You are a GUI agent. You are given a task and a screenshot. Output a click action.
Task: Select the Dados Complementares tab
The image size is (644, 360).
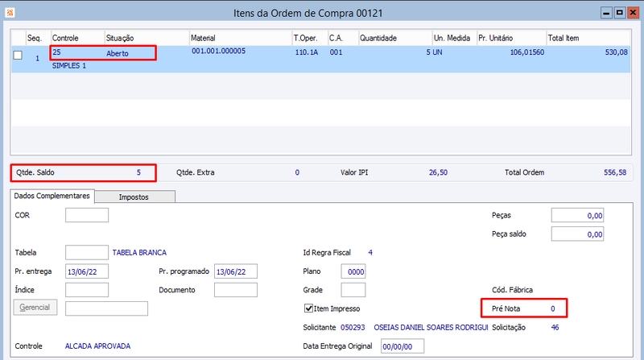(52, 196)
